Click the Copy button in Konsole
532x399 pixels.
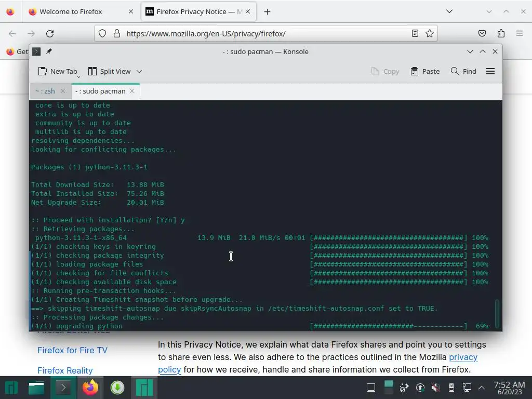coord(385,72)
